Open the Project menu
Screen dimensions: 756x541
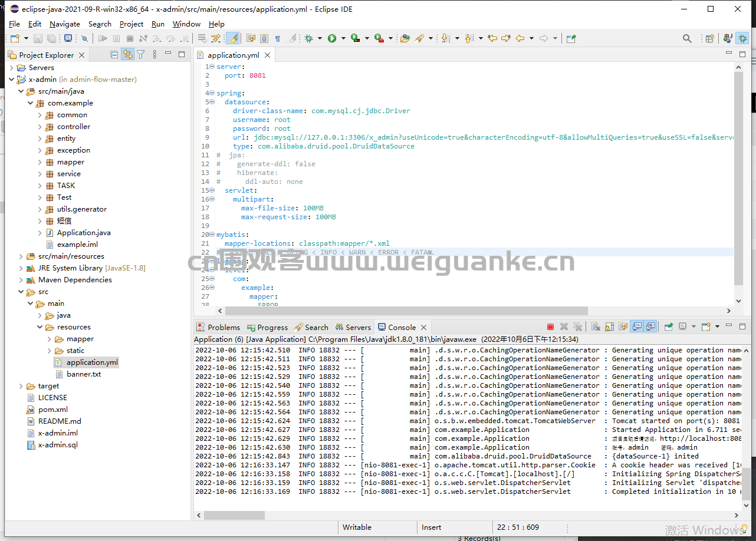132,24
